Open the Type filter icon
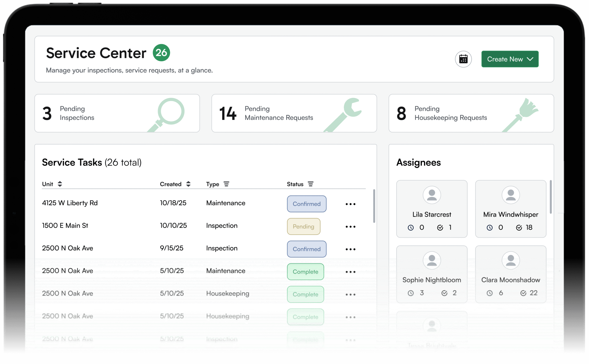 point(226,184)
